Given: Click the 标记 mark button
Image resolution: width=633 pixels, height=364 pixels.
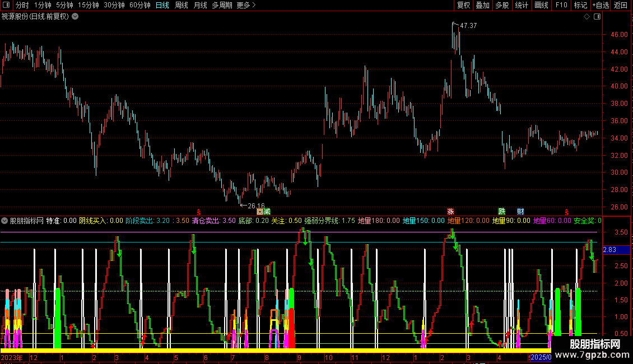Looking at the screenshot, I should coord(580,5).
